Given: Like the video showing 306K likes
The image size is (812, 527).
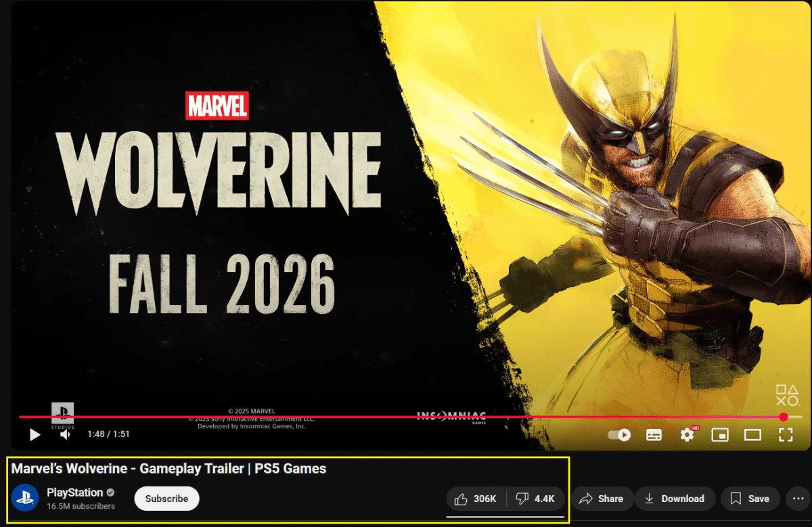Looking at the screenshot, I should tap(476, 499).
